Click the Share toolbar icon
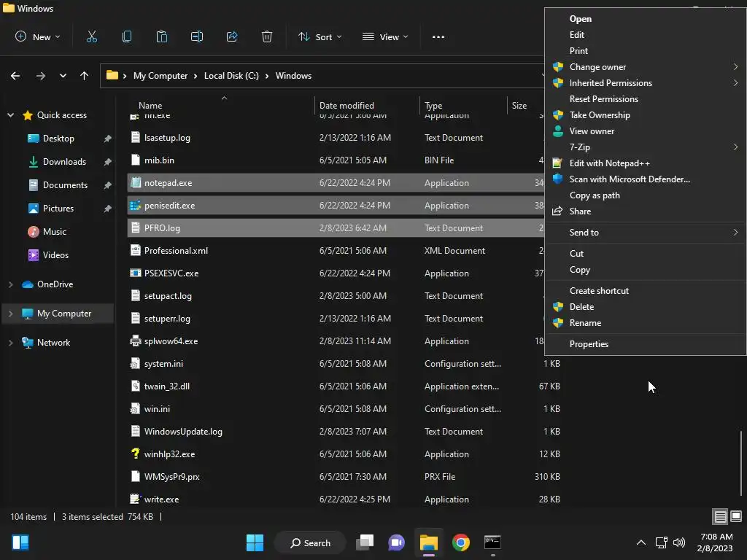The width and height of the screenshot is (747, 560). coord(232,36)
